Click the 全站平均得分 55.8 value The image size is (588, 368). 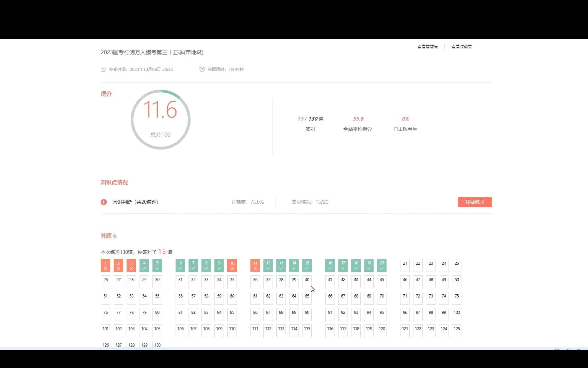(358, 119)
